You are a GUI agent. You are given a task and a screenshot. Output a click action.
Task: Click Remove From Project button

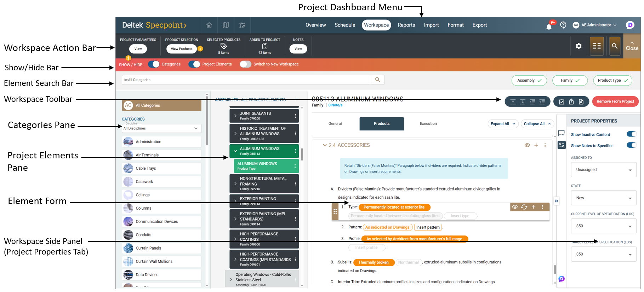pyautogui.click(x=615, y=101)
